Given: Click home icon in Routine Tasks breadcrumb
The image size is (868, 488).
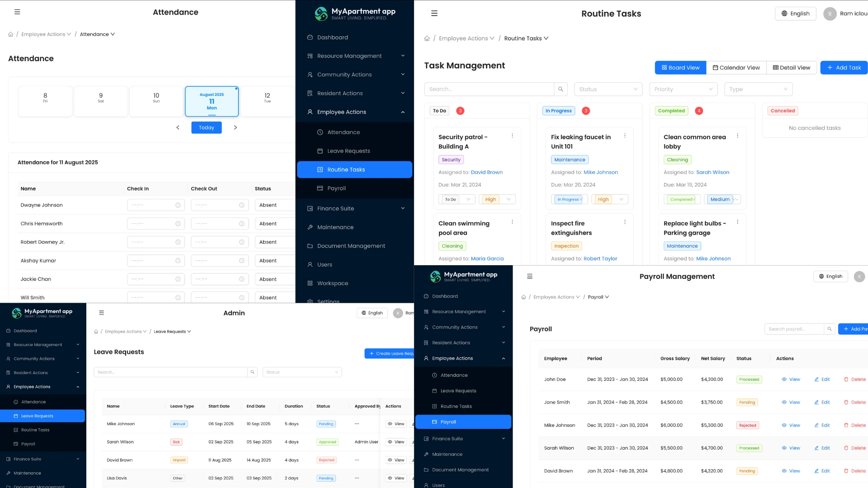Looking at the screenshot, I should click(427, 38).
